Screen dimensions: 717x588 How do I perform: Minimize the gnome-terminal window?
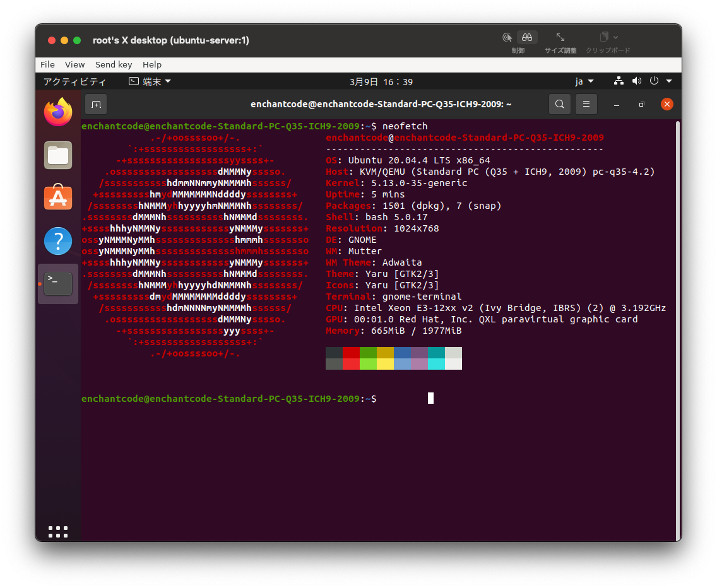pyautogui.click(x=617, y=105)
